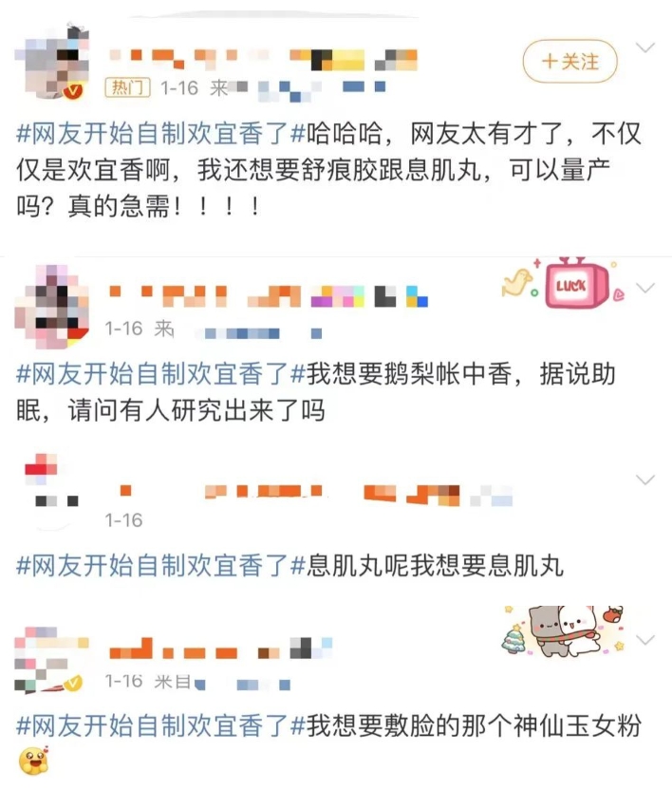672x790 pixels.
Task: Click the smiling emoji in last post
Action: pos(34,761)
